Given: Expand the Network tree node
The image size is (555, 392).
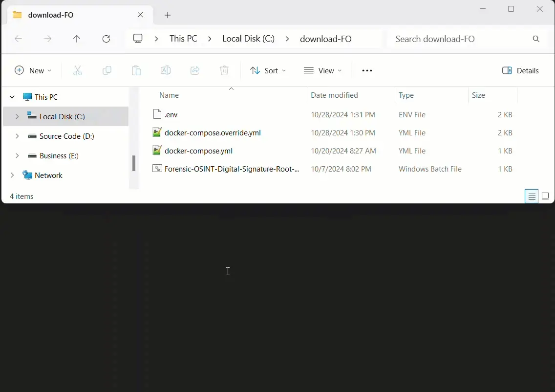Looking at the screenshot, I should [12, 175].
